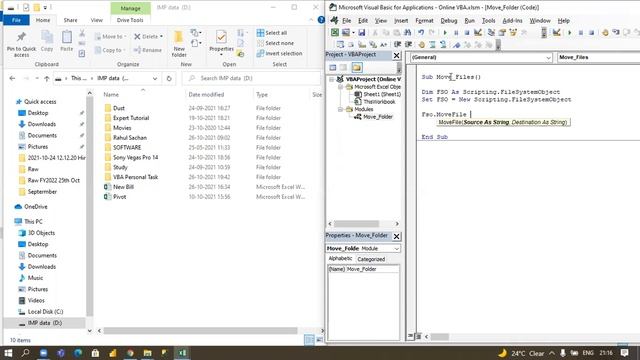Click the first Reset (stop) icon in VBA toolbar
The image size is (640, 360).
pos(467,33)
